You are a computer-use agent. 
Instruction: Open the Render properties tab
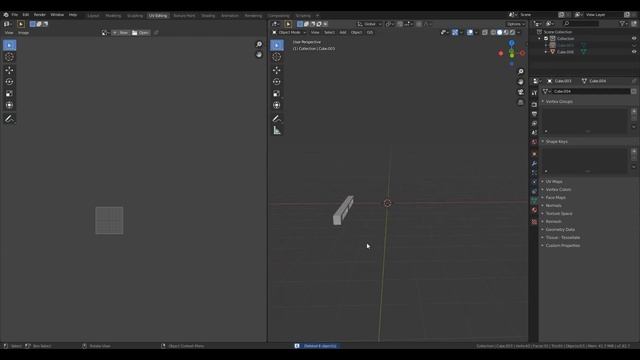pyautogui.click(x=534, y=104)
